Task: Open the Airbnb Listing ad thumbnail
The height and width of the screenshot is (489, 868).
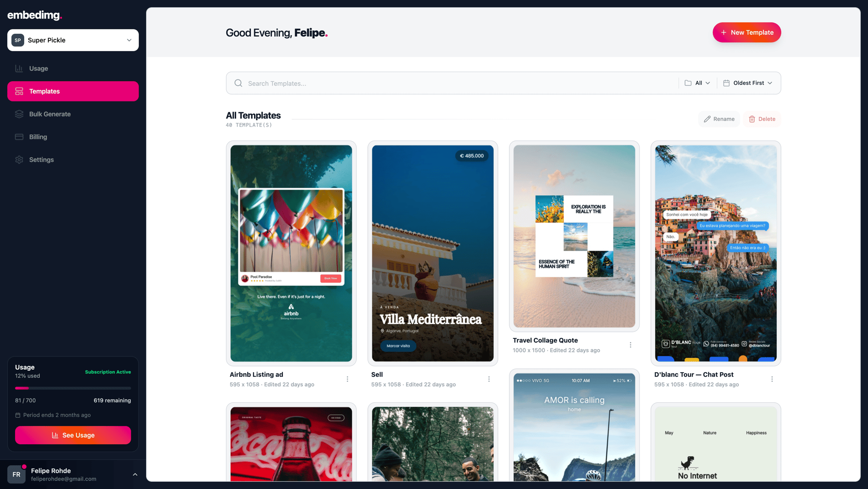Action: click(x=291, y=253)
